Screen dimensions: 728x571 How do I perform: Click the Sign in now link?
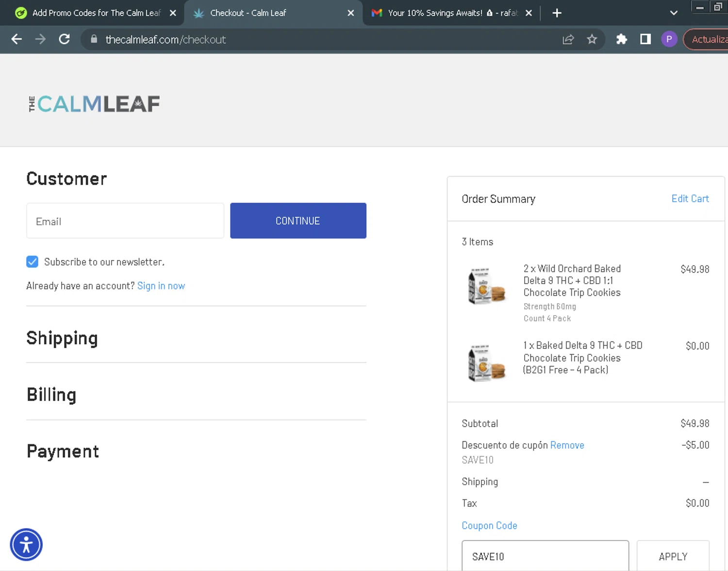point(161,286)
